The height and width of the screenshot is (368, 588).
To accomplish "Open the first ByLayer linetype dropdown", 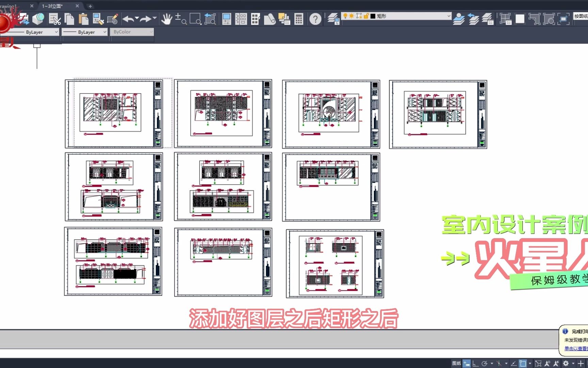I will click(56, 32).
